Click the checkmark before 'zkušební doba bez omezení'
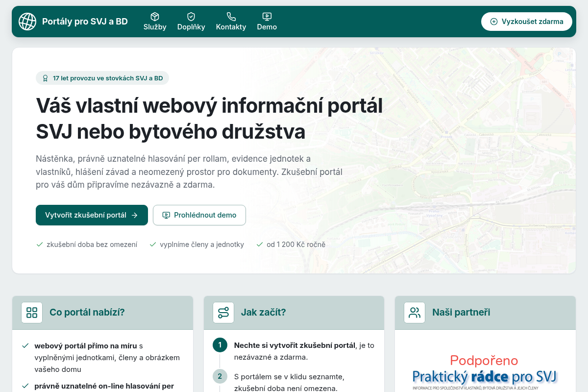 [x=40, y=245]
